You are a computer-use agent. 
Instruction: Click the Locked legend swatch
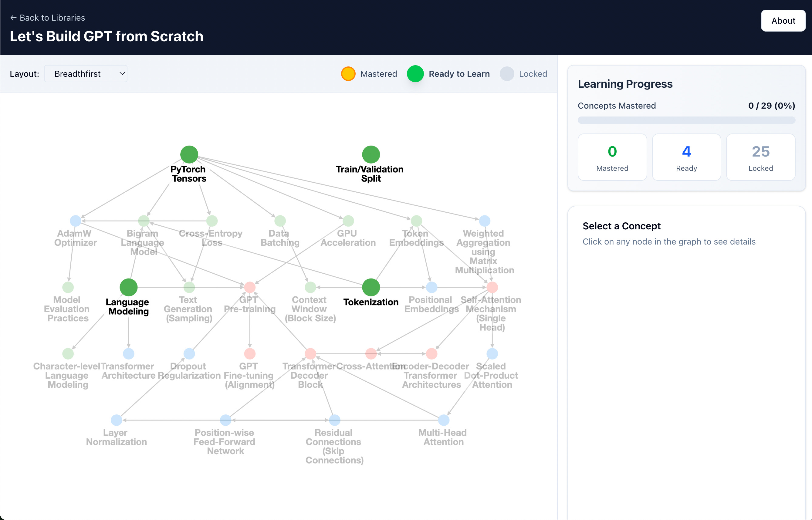pyautogui.click(x=507, y=74)
